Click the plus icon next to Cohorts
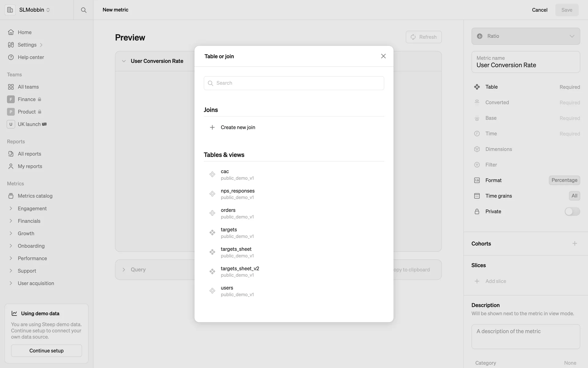 click(575, 243)
